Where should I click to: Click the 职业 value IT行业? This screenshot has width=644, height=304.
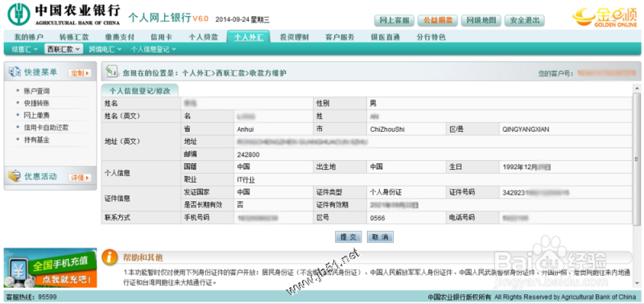tap(246, 179)
